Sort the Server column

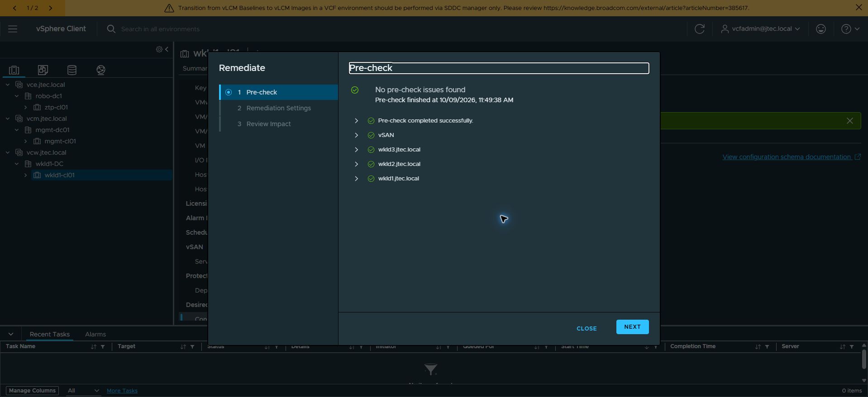842,347
